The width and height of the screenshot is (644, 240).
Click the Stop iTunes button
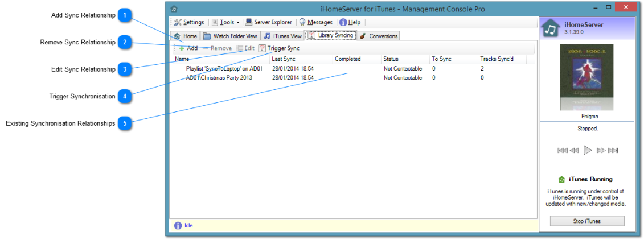587,221
